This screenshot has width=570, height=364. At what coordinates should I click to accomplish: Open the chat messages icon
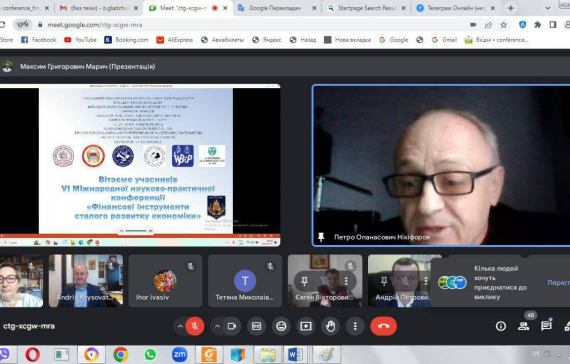point(546,326)
